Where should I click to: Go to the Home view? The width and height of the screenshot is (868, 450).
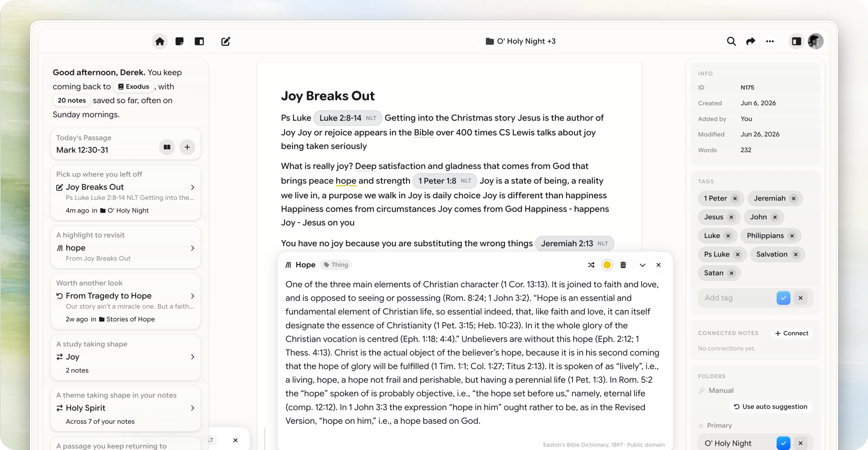click(x=160, y=41)
